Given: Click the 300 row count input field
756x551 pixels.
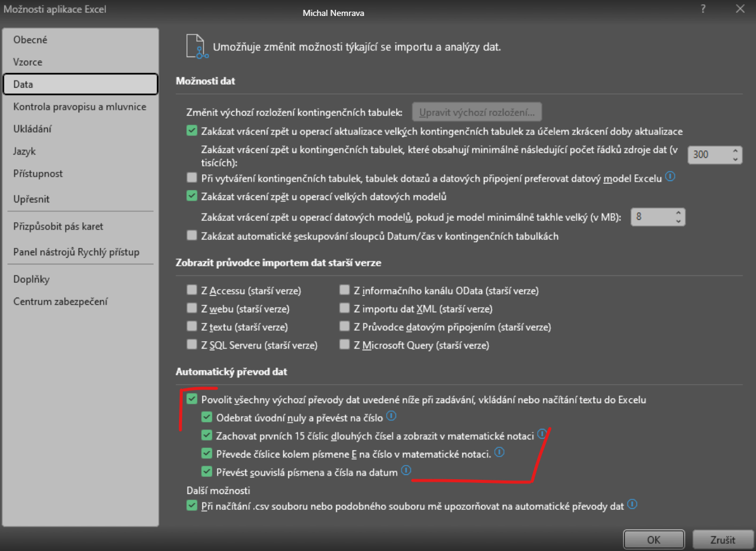Looking at the screenshot, I should coord(708,155).
